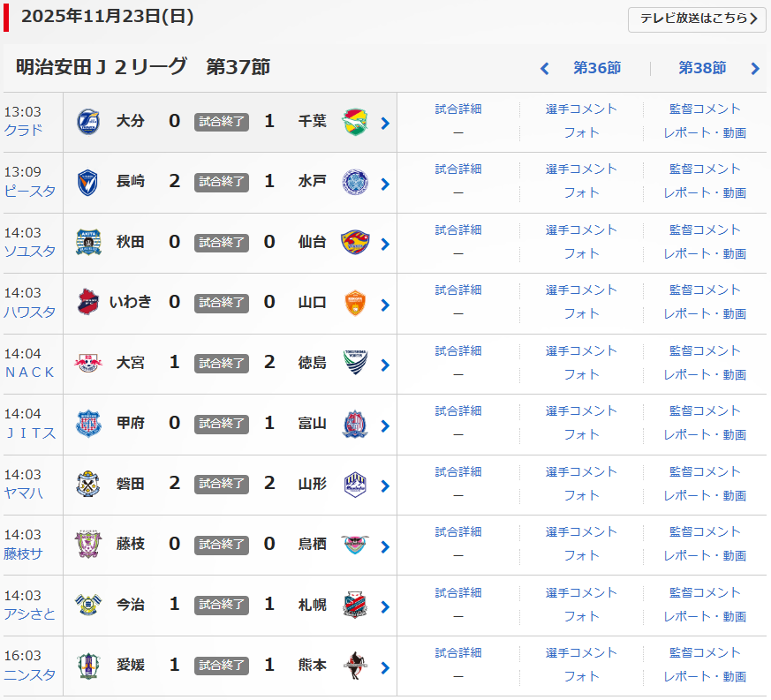Click the ヤマハ stadium venue link
The image size is (771, 700).
coord(24,493)
